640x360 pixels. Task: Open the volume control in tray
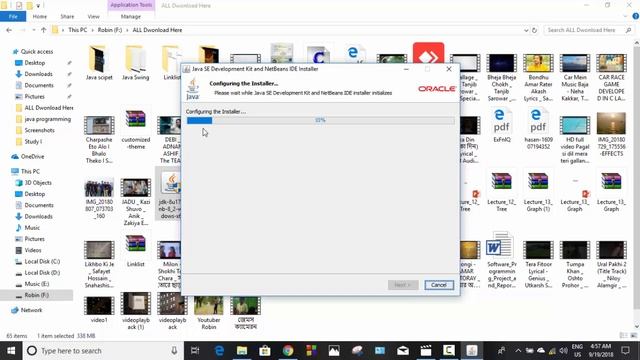point(564,351)
